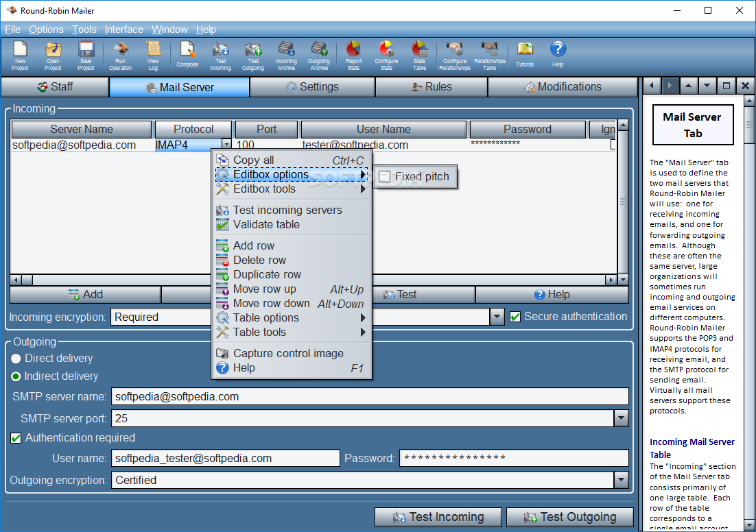The image size is (756, 532).
Task: Switch to the Modifications tab
Action: pos(563,87)
